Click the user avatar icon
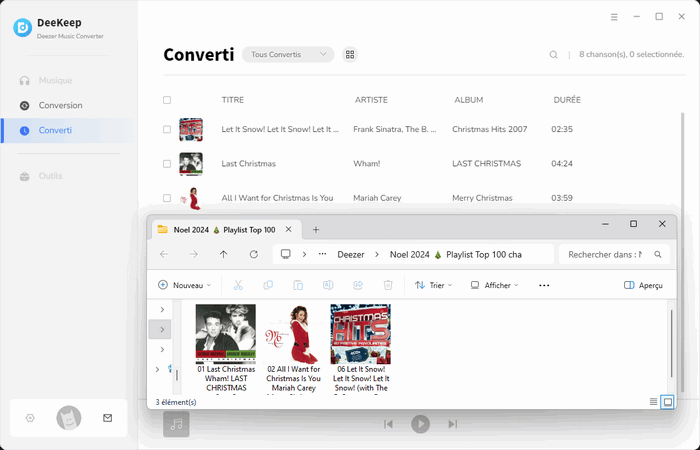This screenshot has width=700, height=450. pyautogui.click(x=69, y=418)
